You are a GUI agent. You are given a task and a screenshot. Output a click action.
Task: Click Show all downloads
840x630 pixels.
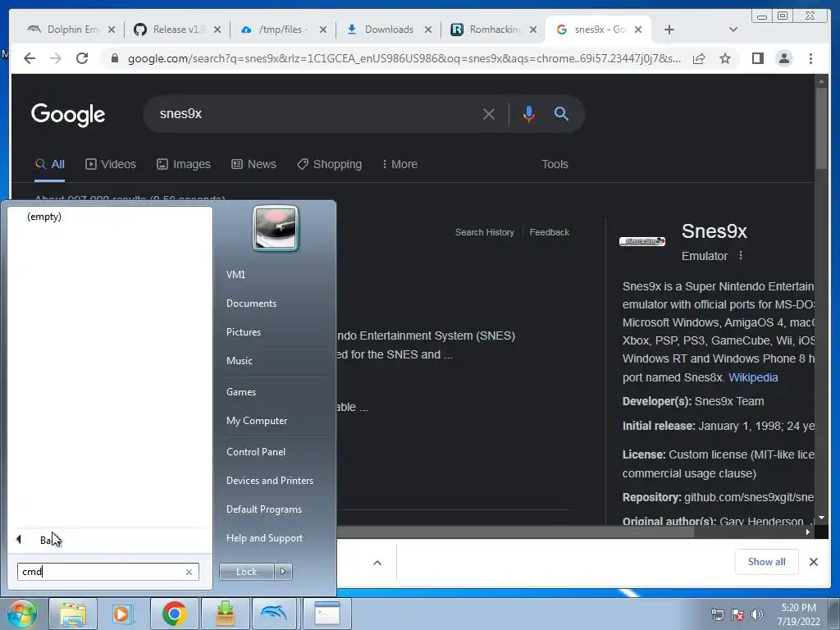(x=767, y=562)
